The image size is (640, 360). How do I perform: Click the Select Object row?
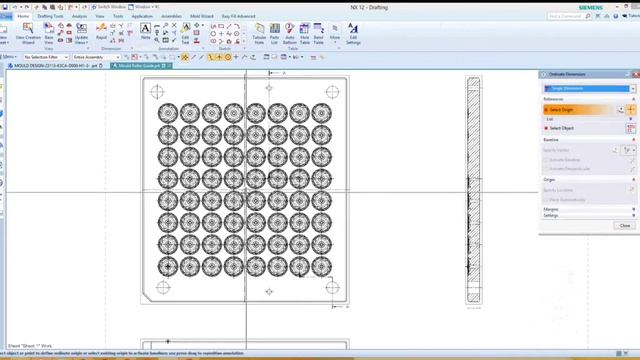[x=584, y=128]
